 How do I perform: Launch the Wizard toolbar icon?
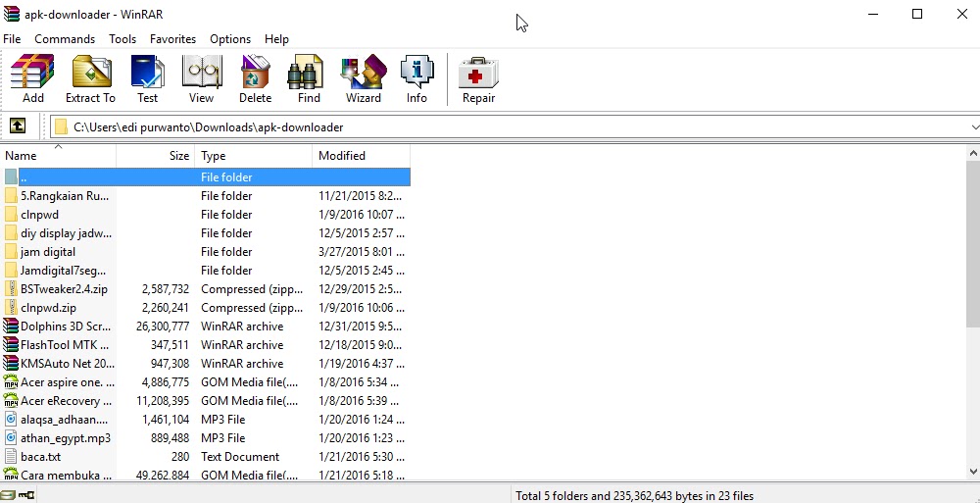[364, 78]
